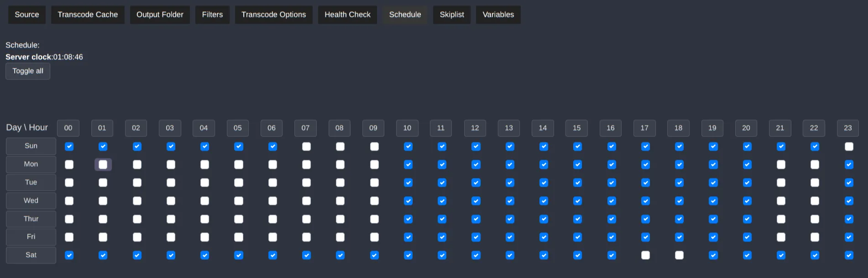Viewport: 868px width, 278px height.
Task: Open Transcode Options tab
Action: pos(274,15)
